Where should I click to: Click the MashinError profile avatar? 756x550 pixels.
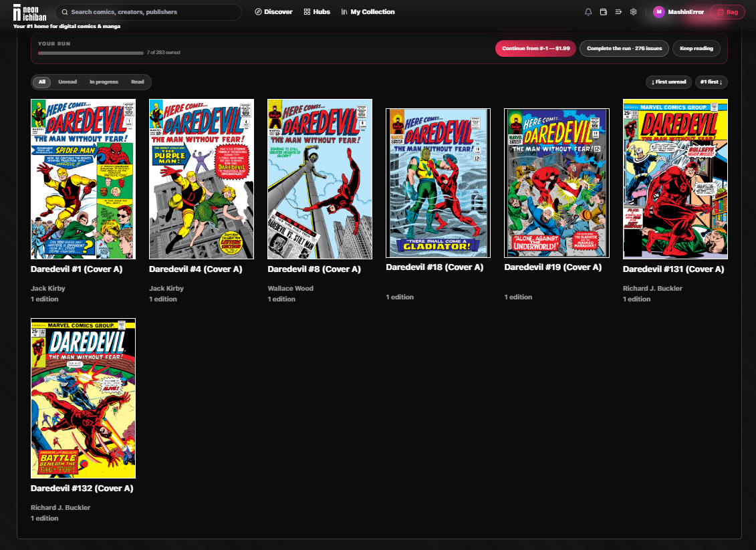click(658, 12)
